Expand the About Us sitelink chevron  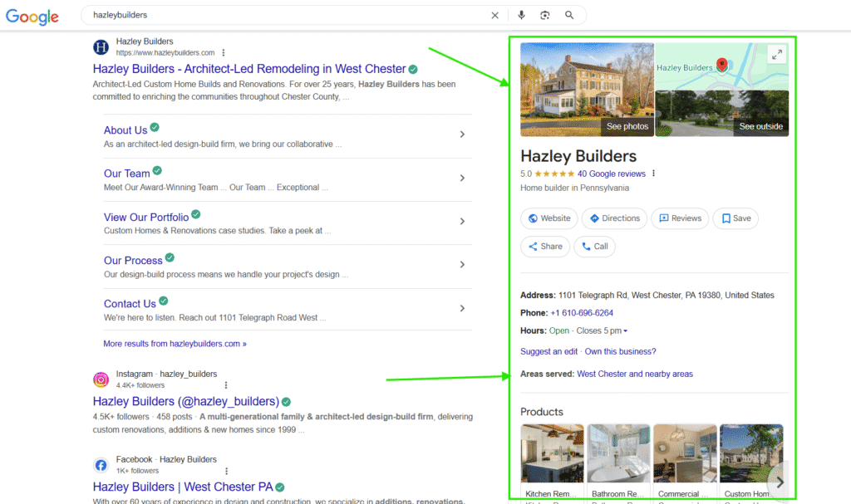[x=463, y=133]
